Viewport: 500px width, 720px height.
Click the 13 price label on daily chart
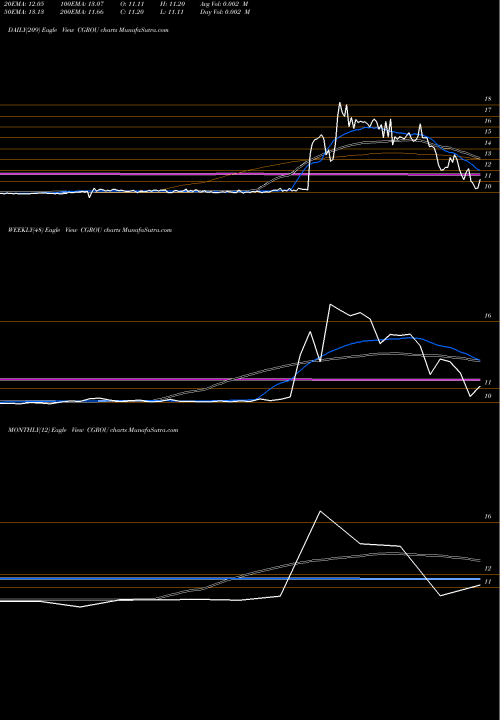coord(488,154)
